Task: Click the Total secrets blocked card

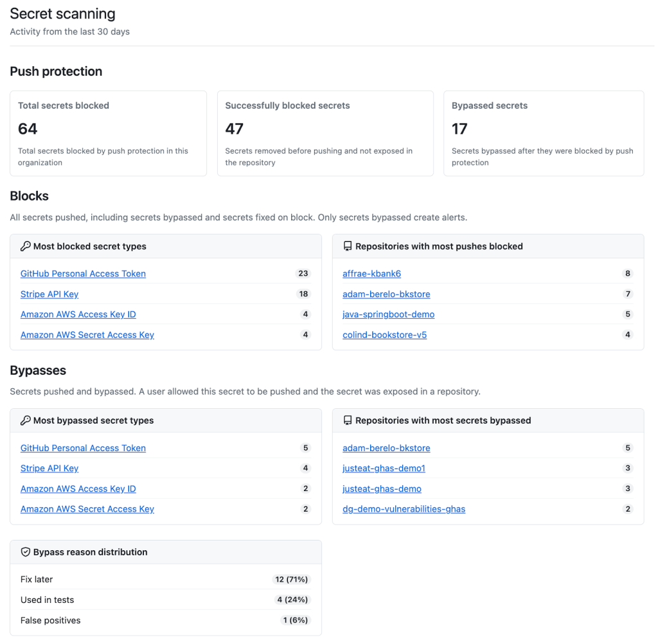Action: pos(108,133)
